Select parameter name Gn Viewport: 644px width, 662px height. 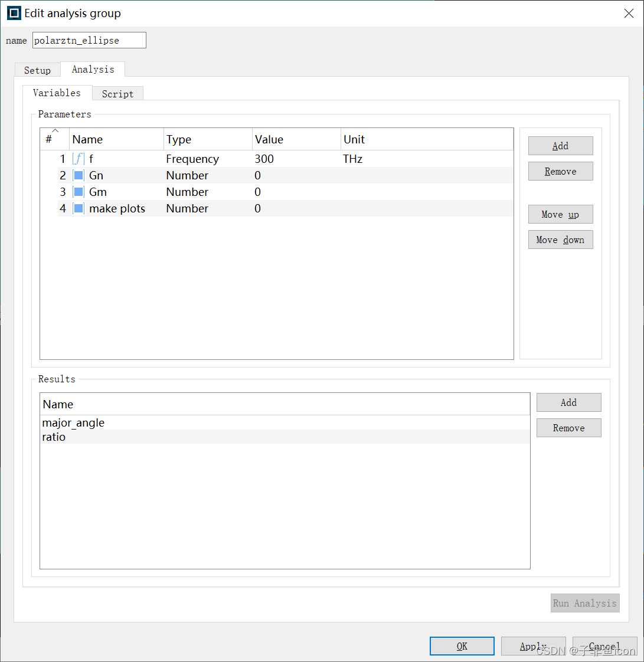pos(96,175)
